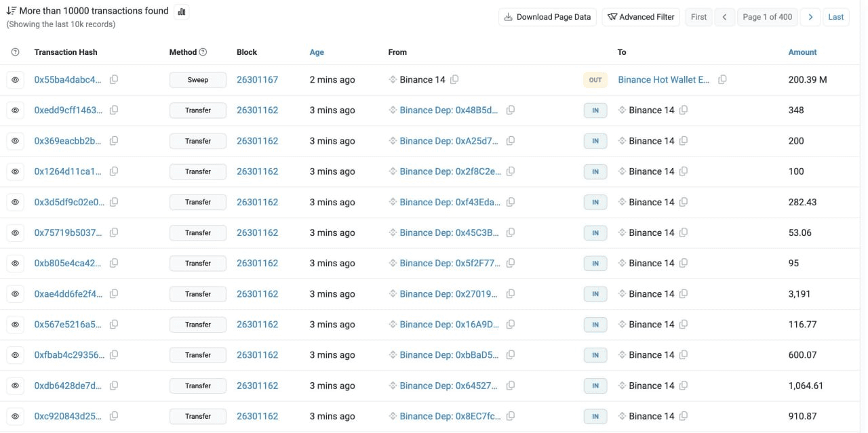Copy sender address Binance Dep: 0x48B5d
The height and width of the screenshot is (433, 868).
point(511,110)
